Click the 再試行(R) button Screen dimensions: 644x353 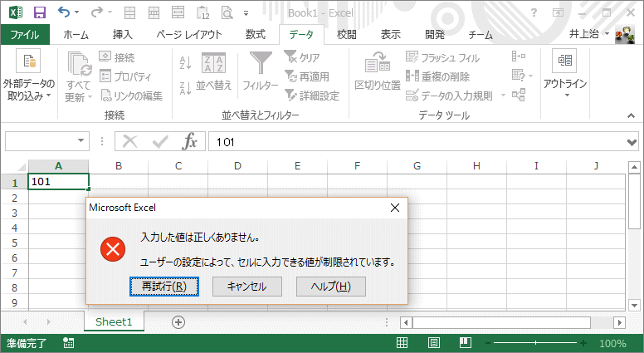[164, 287]
